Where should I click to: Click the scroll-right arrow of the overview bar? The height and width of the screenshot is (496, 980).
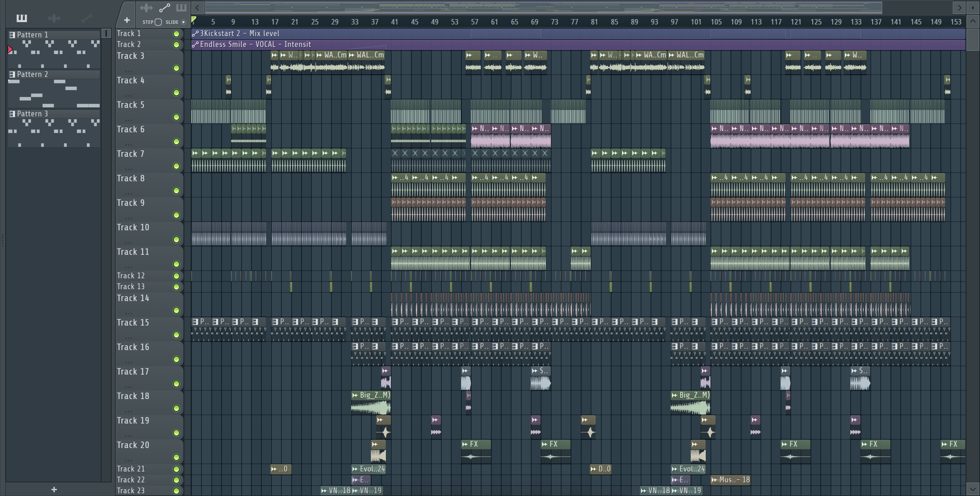point(959,7)
